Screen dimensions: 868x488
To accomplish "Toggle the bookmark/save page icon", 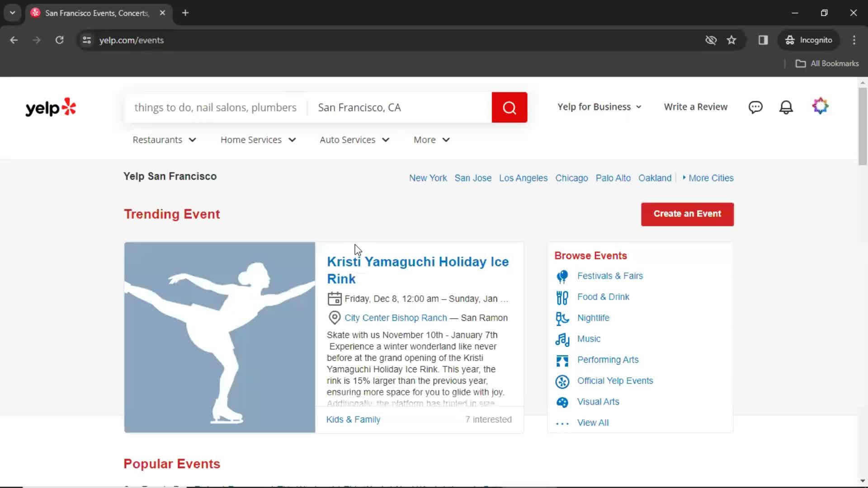I will pos(732,40).
